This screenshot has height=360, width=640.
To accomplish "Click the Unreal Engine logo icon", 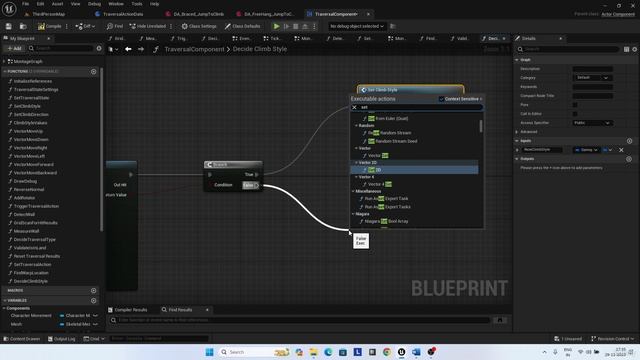I will [x=9, y=9].
